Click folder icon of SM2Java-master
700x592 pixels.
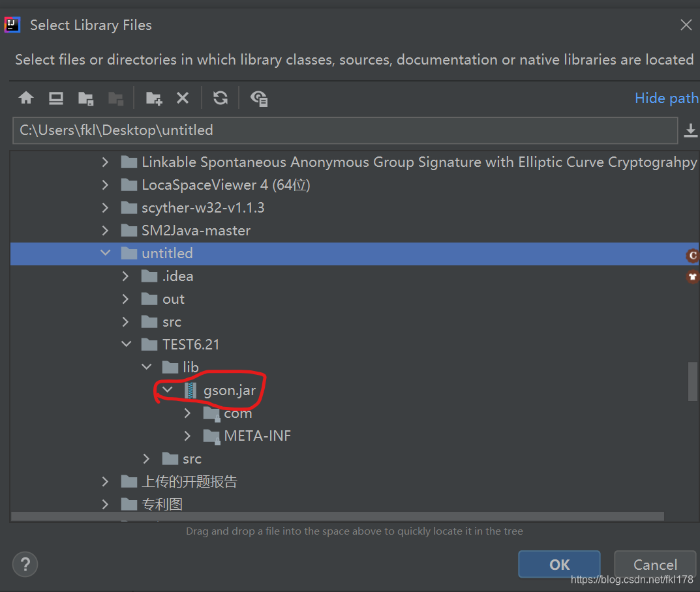click(x=129, y=231)
